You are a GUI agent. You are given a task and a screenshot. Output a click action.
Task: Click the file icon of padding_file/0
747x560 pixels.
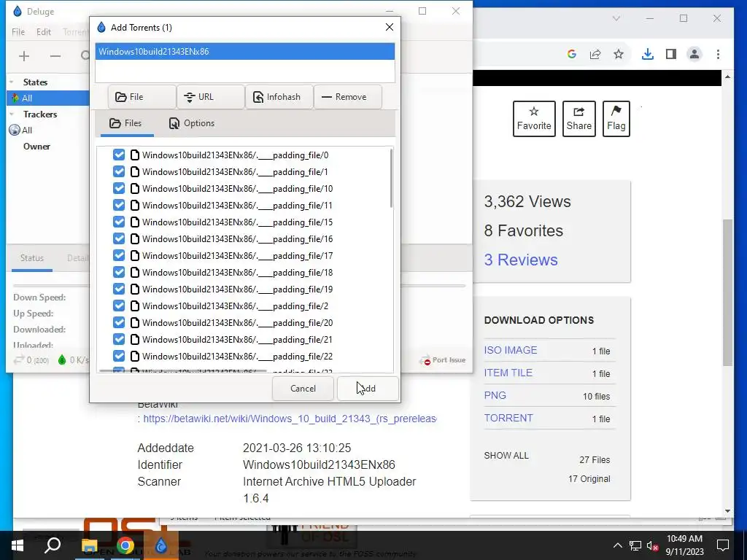(x=135, y=155)
